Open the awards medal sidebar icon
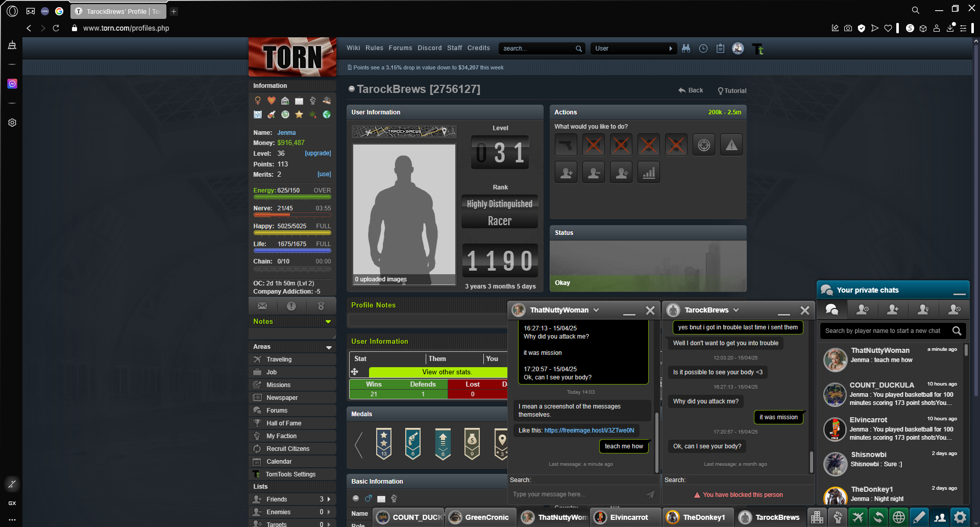 [321, 306]
